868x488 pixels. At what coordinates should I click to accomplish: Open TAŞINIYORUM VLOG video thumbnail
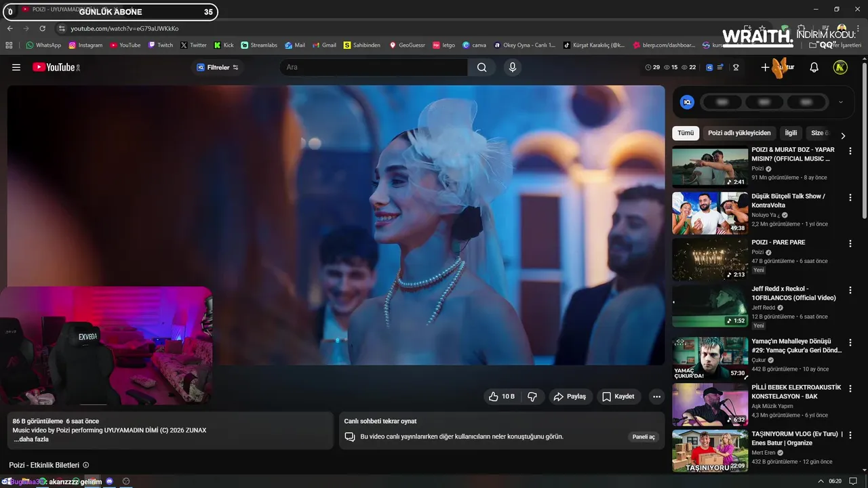(710, 451)
